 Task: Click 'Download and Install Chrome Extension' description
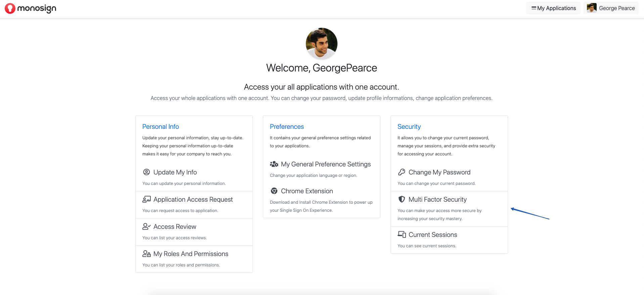(321, 206)
